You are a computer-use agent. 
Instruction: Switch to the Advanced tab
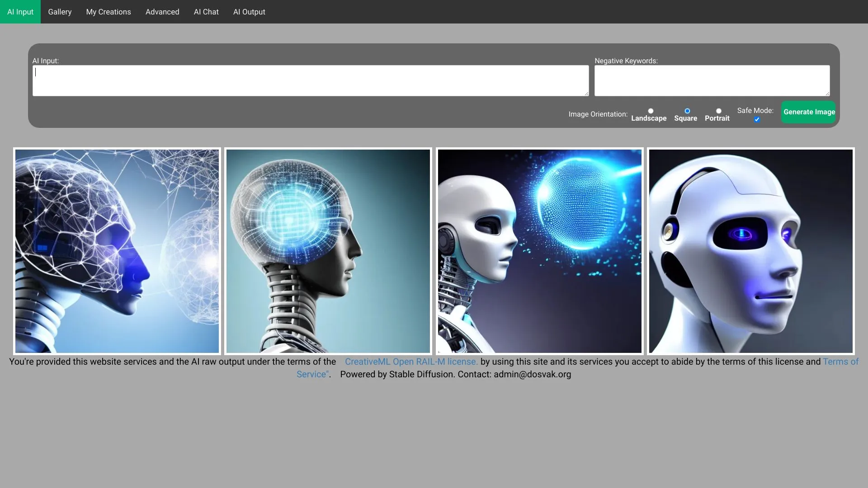point(162,12)
